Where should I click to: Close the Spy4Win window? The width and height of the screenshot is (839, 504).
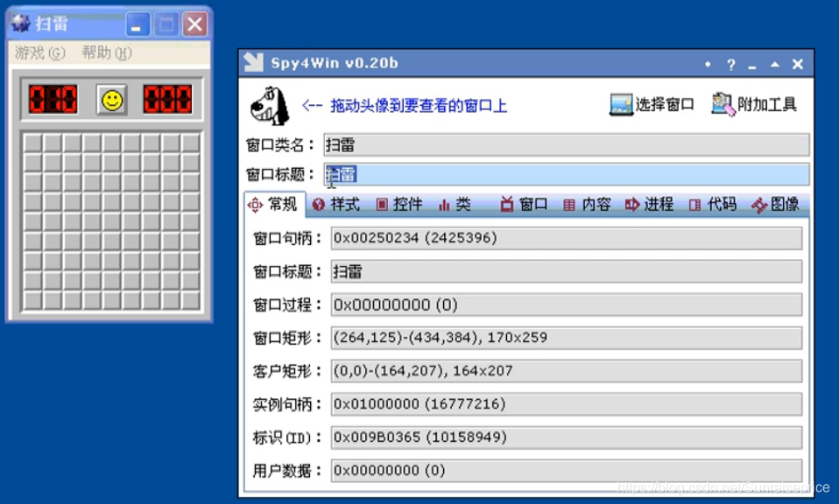(798, 64)
